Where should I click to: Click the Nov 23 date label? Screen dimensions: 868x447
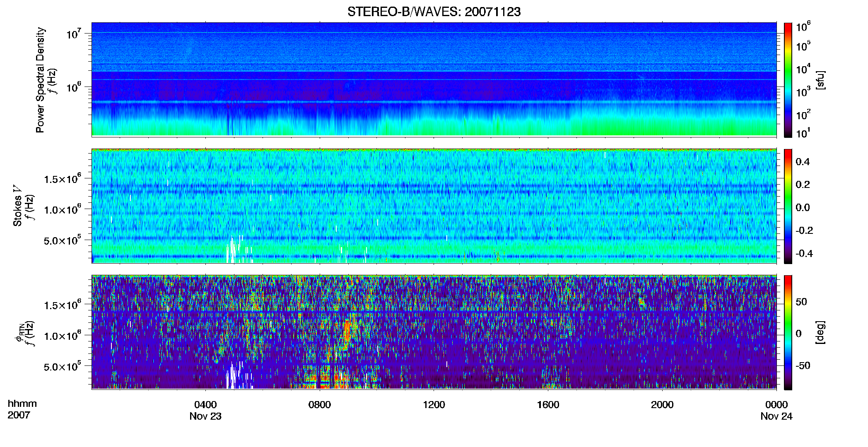[x=205, y=416]
